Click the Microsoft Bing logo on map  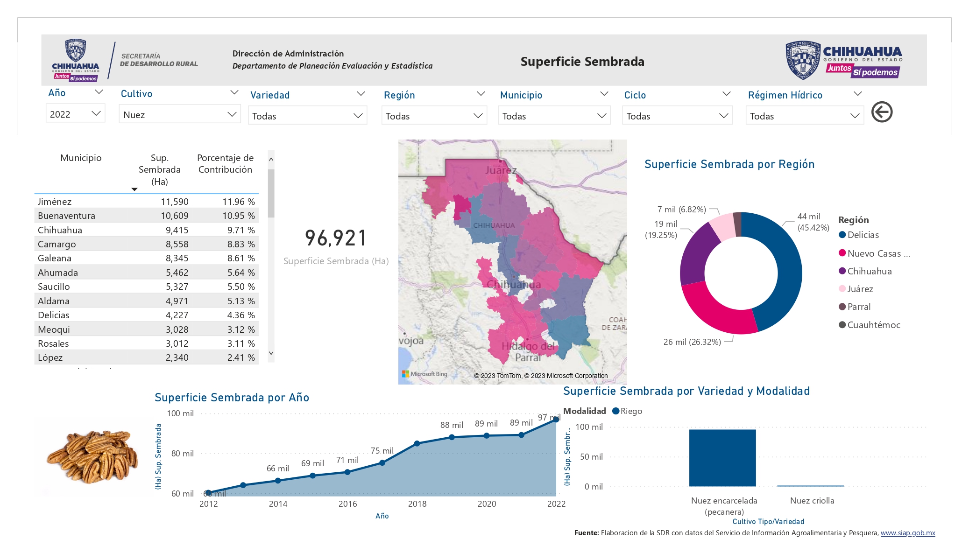click(x=424, y=374)
